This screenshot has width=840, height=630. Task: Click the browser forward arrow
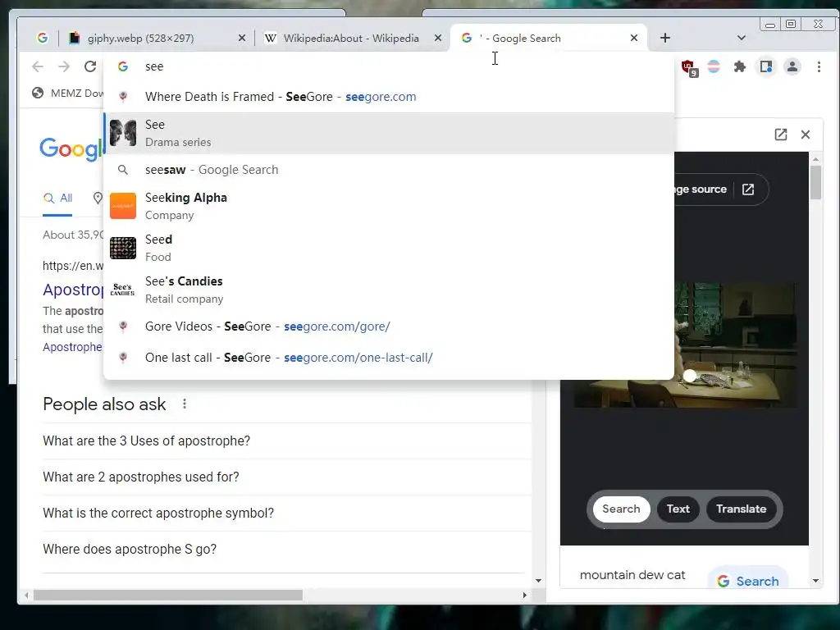pyautogui.click(x=64, y=66)
